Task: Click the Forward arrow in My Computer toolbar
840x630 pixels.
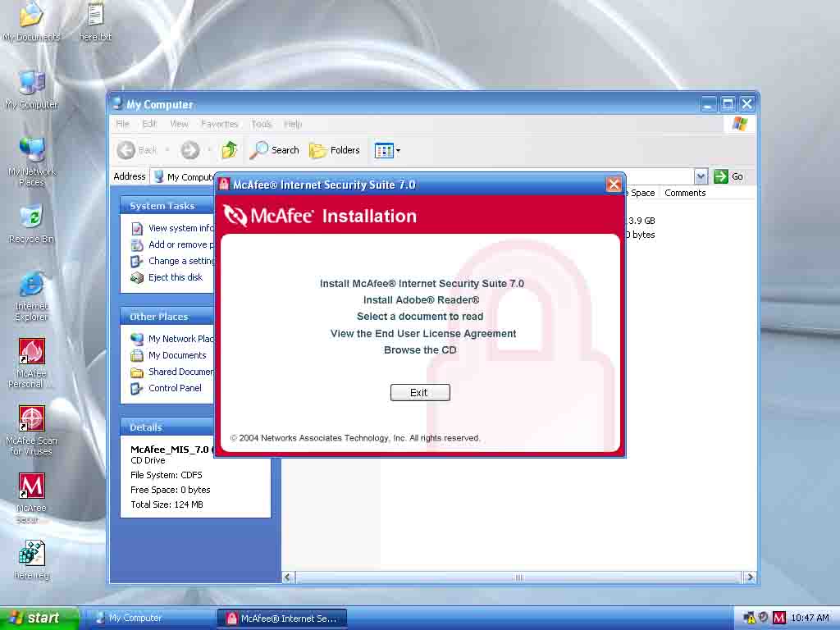Action: 189,151
